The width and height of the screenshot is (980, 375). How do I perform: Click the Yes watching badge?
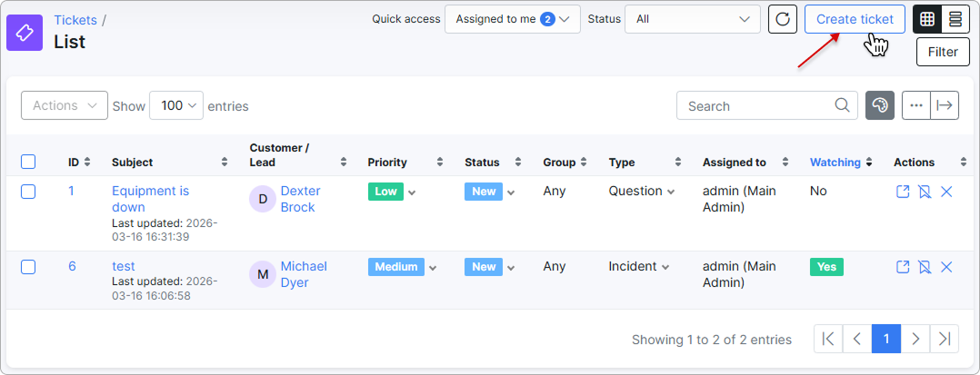pos(826,267)
